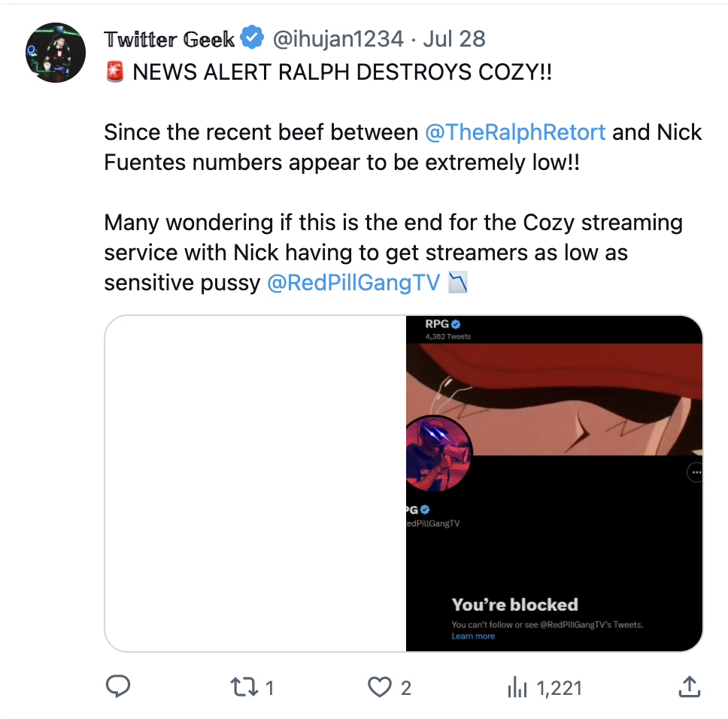Image resolution: width=728 pixels, height=719 pixels.
Task: Open the views analytics bar chart icon
Action: pyautogui.click(x=517, y=686)
